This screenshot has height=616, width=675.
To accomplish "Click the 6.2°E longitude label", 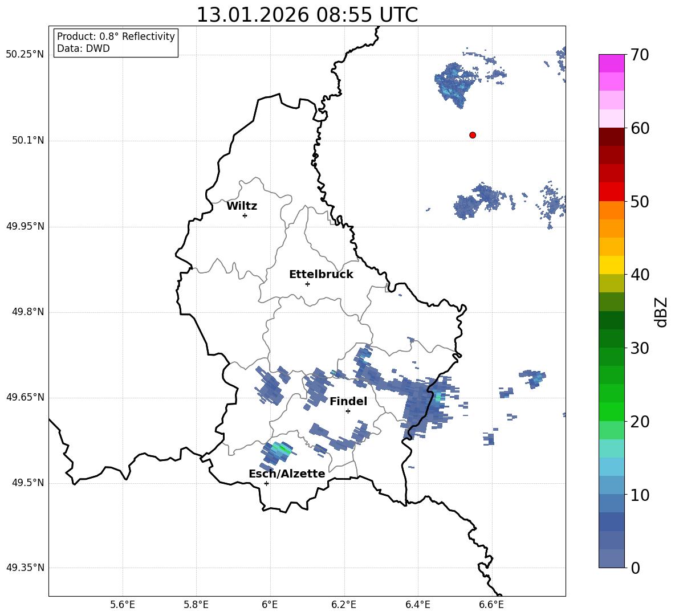I will (344, 605).
